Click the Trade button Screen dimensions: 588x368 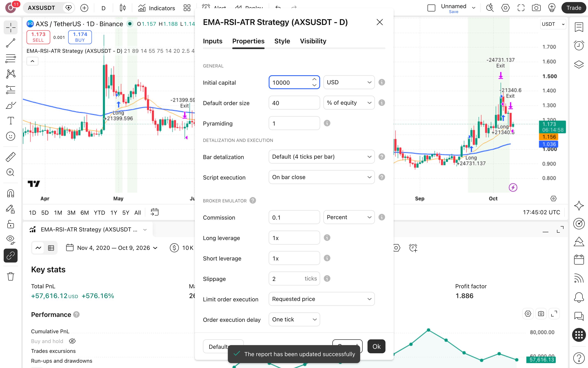pyautogui.click(x=574, y=8)
